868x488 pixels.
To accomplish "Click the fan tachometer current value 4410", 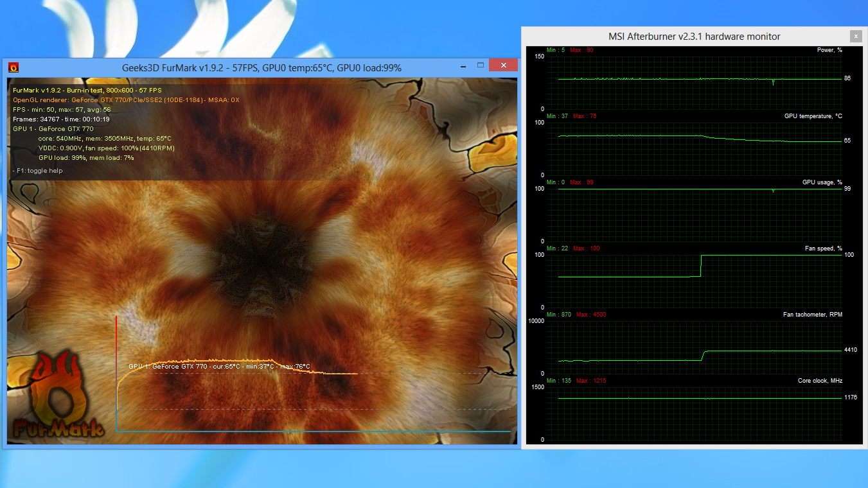I will (x=851, y=350).
